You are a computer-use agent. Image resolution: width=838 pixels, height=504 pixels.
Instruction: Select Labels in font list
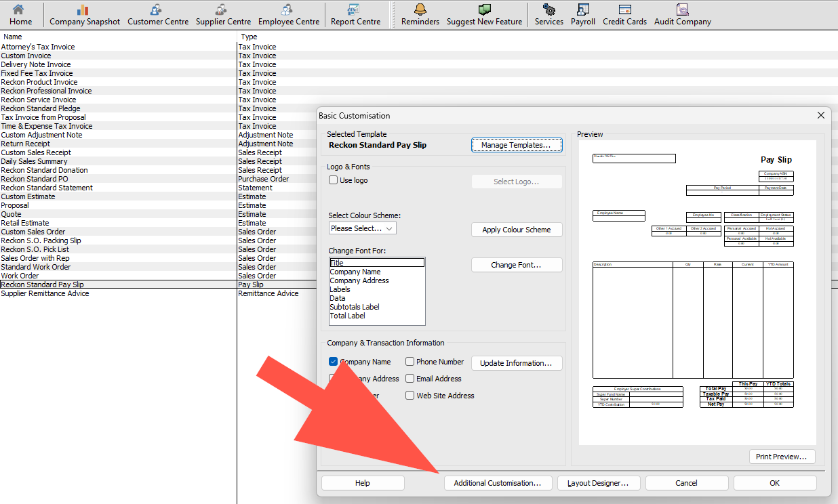click(x=377, y=289)
